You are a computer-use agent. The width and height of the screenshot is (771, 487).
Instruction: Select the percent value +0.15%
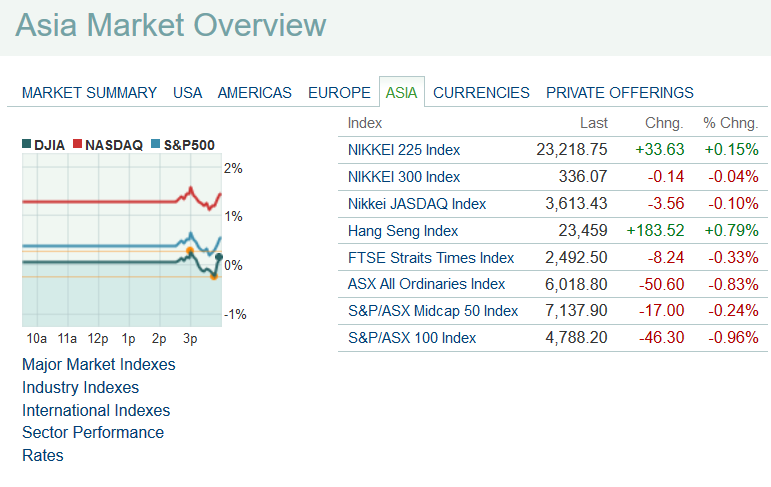click(x=732, y=150)
